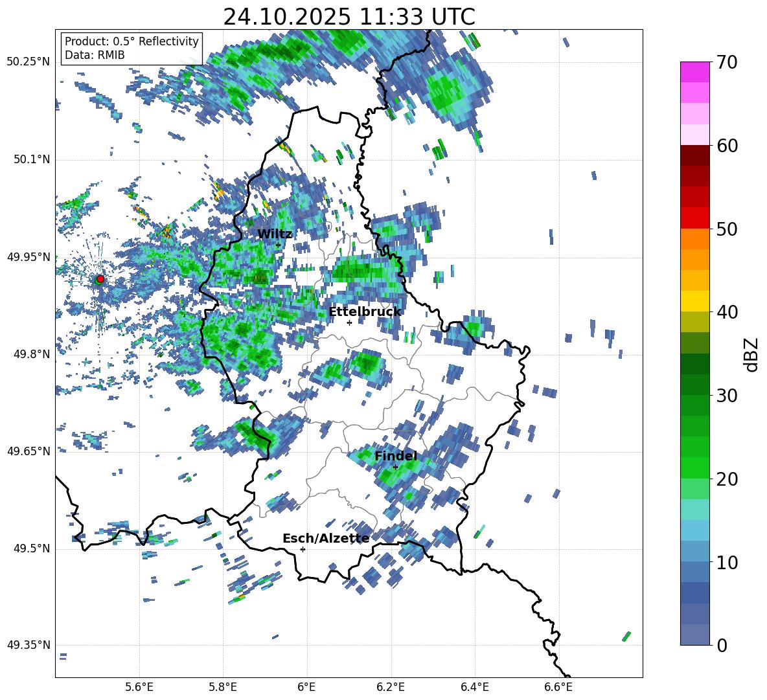Click the colorbar value 20
767x700 pixels.
(x=727, y=479)
